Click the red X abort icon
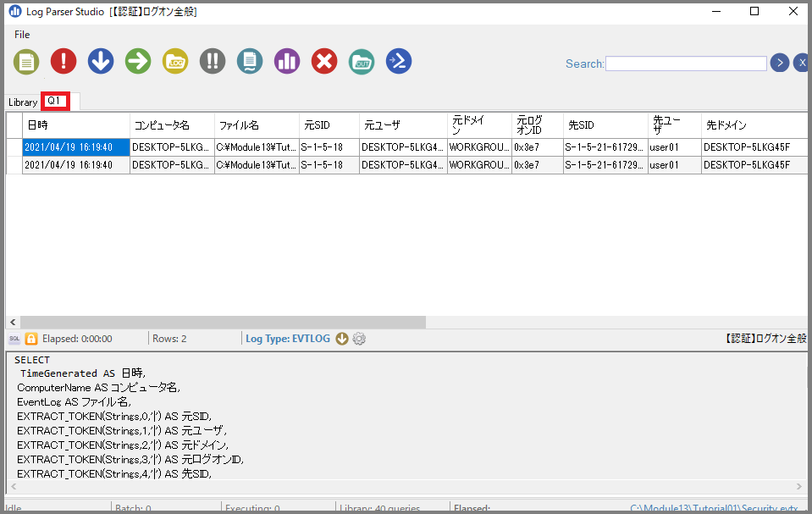The width and height of the screenshot is (812, 514). click(324, 61)
